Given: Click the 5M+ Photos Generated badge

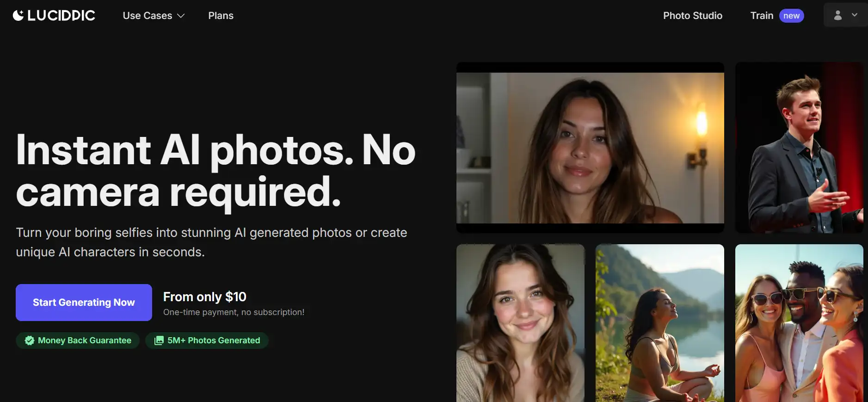Looking at the screenshot, I should pyautogui.click(x=207, y=340).
